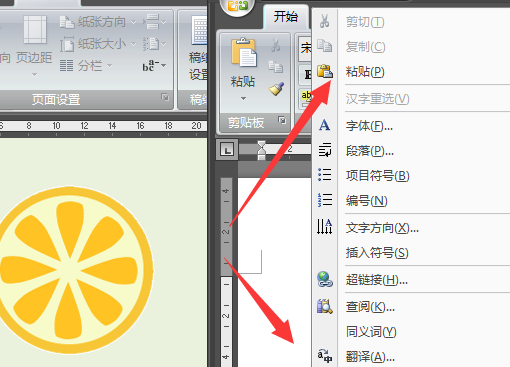Open hyphenation bc dropdown

pyautogui.click(x=154, y=65)
